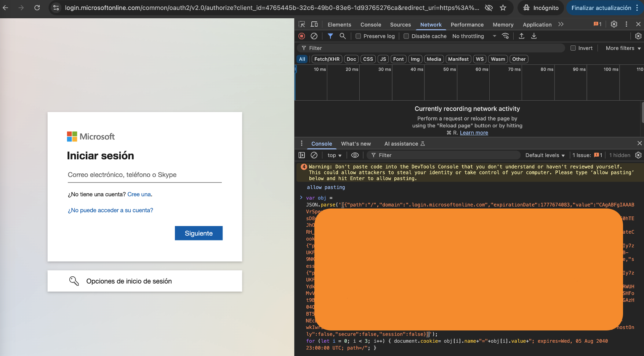Click the browser forward arrow
The height and width of the screenshot is (356, 644).
point(21,8)
